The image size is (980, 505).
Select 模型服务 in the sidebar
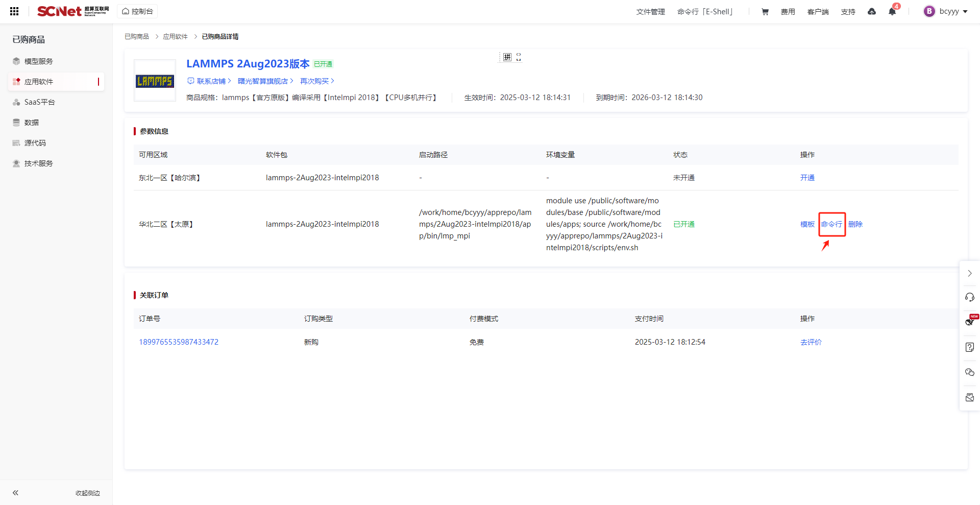pyautogui.click(x=38, y=61)
